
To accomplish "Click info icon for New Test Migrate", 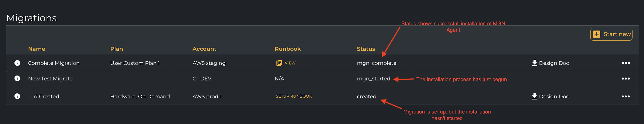I will (17, 79).
